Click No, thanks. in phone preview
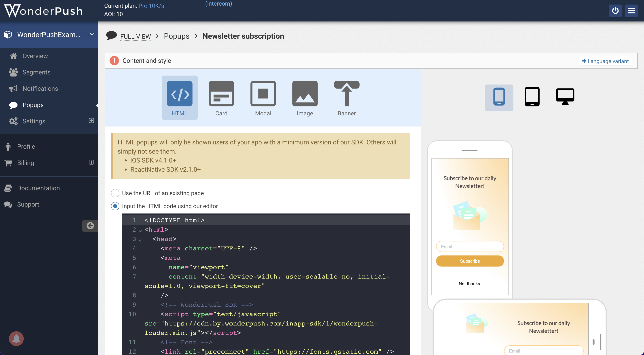644x355 pixels. pos(470,283)
